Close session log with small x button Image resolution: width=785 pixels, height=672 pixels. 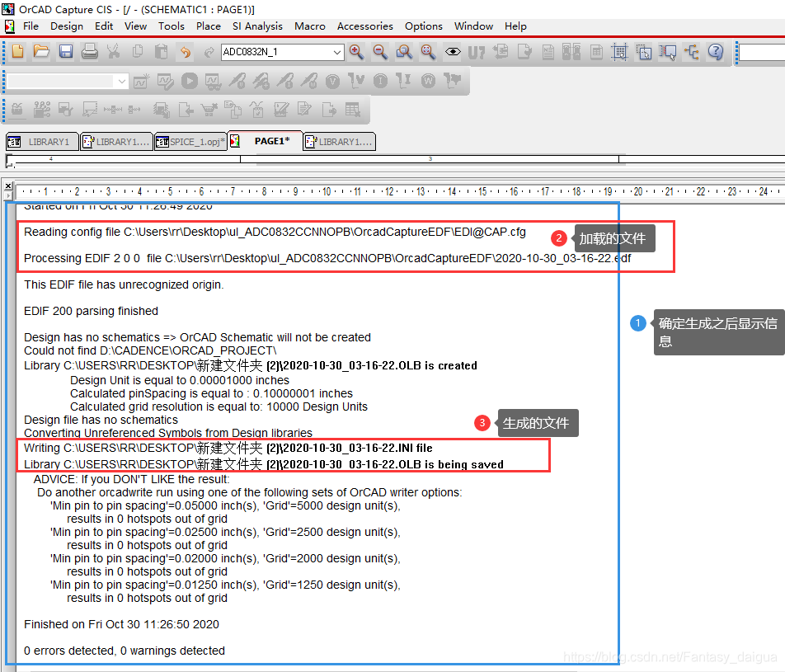[9, 186]
